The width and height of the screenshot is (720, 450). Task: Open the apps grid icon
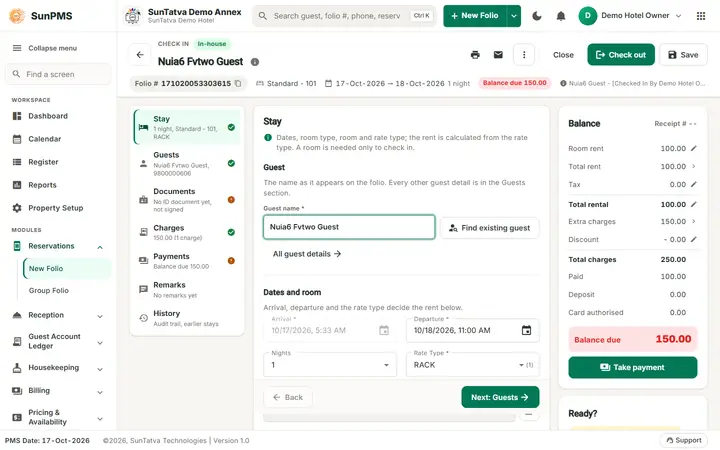(701, 16)
